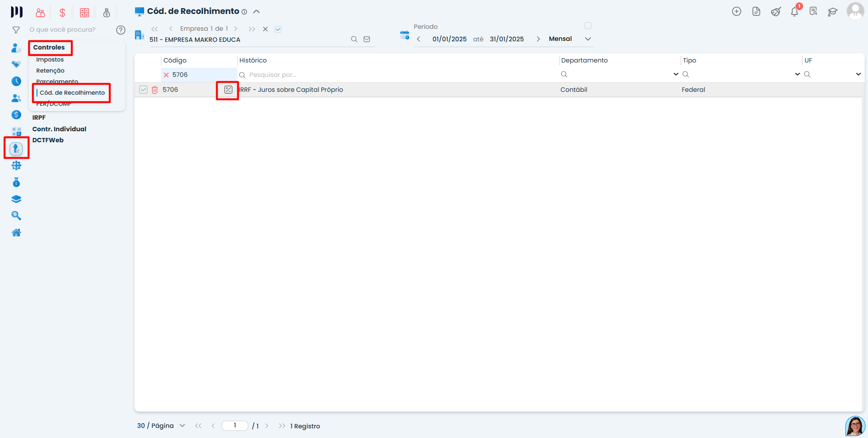Open the graduation cap training icon
868x438 pixels.
[832, 12]
